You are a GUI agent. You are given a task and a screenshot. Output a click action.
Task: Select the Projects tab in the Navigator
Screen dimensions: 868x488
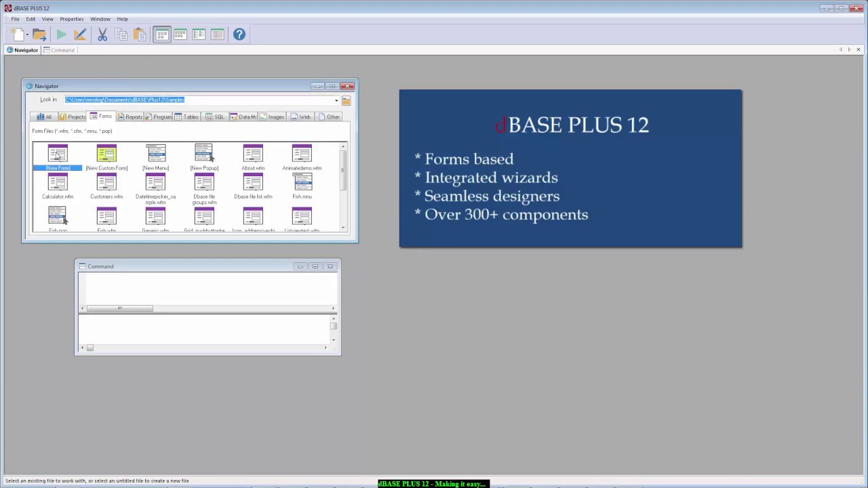[72, 117]
